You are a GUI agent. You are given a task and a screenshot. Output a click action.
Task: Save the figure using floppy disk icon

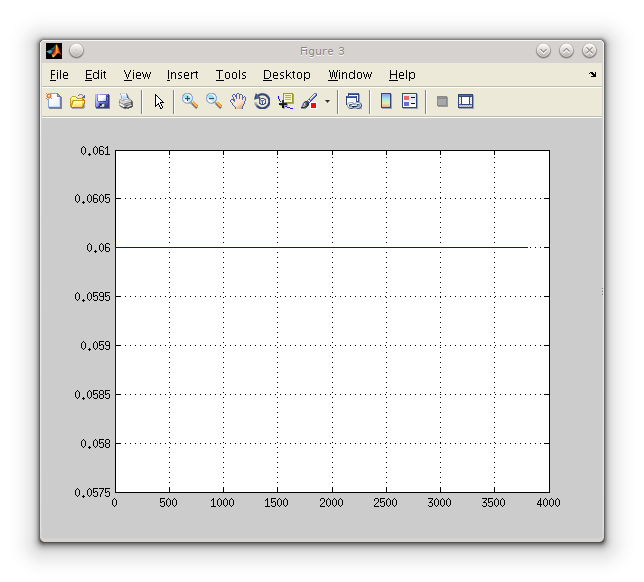102,101
